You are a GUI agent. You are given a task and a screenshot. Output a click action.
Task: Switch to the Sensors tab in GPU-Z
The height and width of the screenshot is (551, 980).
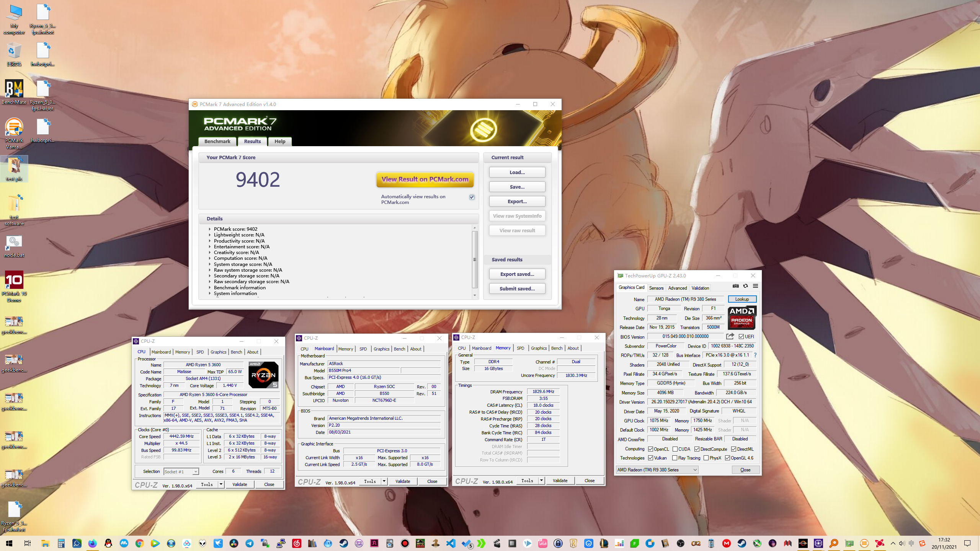(656, 288)
